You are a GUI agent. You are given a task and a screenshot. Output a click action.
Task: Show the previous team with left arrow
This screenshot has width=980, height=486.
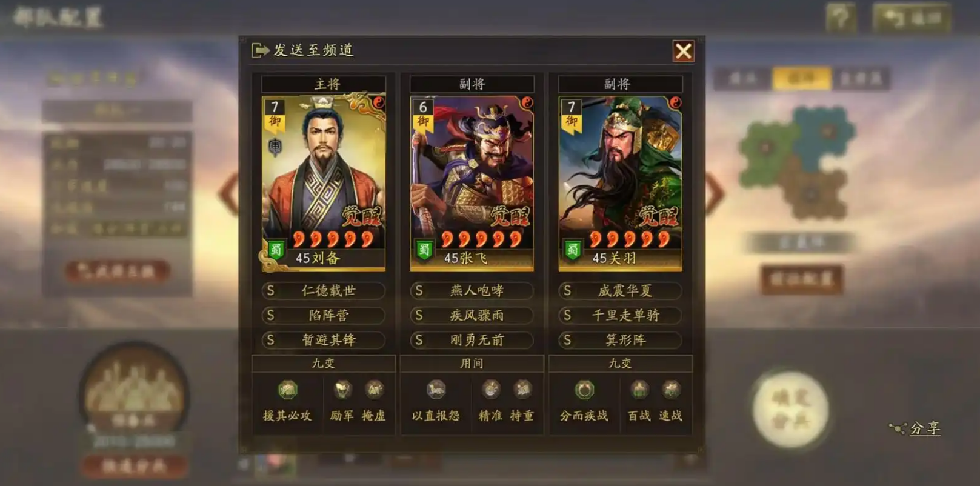coord(228,194)
